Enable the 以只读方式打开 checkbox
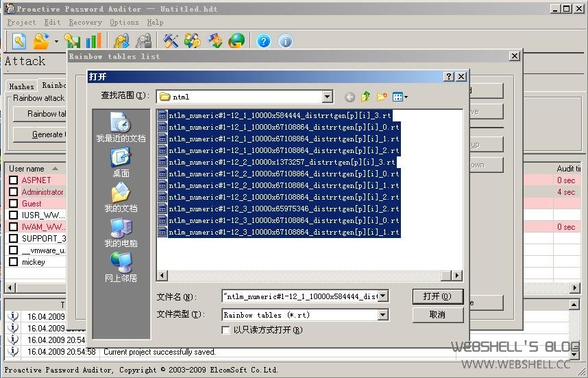The width and height of the screenshot is (588, 378). (x=225, y=330)
